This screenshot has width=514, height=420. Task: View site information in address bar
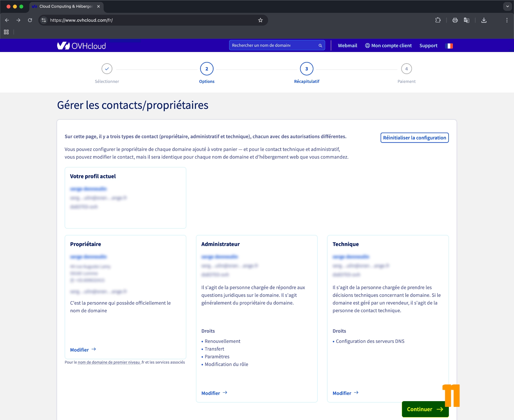[44, 20]
